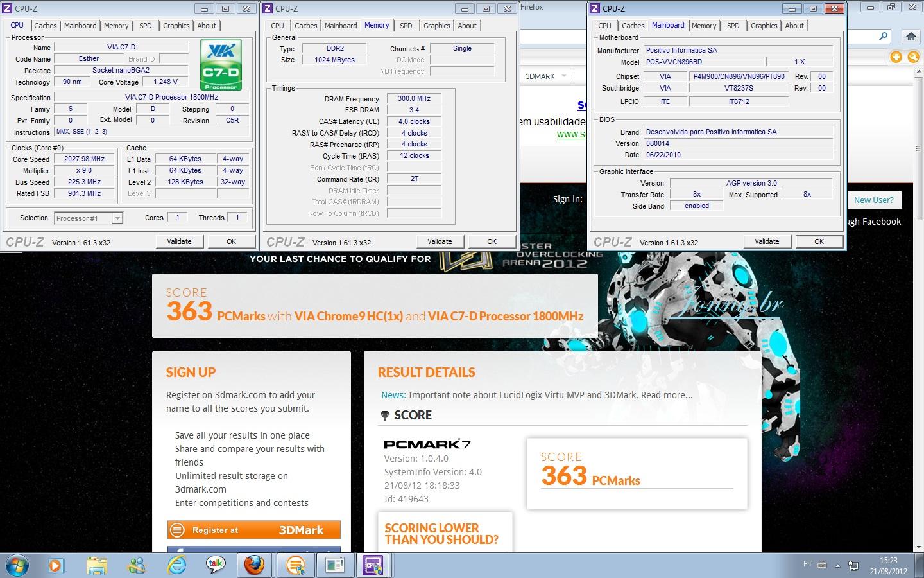Launch Internet Explorer from the taskbar
The width and height of the screenshot is (924, 578).
click(x=176, y=565)
